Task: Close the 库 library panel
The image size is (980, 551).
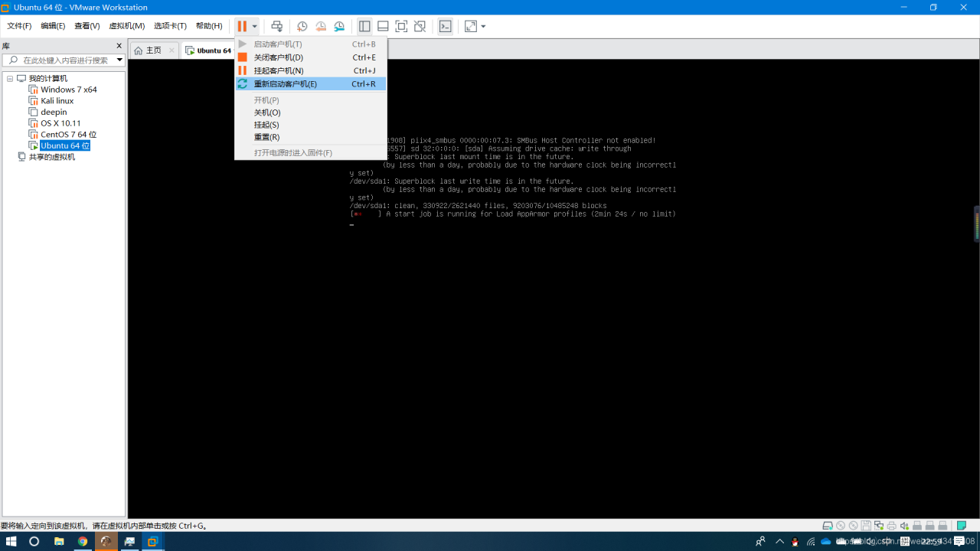Action: click(119, 46)
